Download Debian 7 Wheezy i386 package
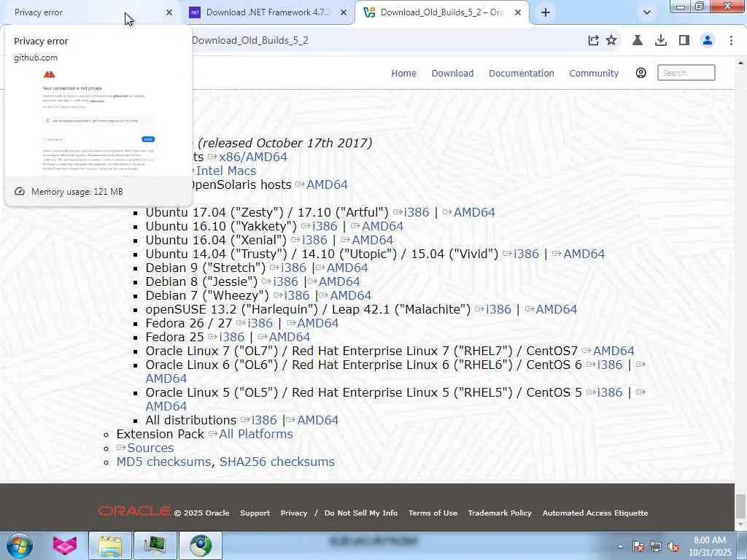The image size is (747, 560). pyautogui.click(x=296, y=295)
